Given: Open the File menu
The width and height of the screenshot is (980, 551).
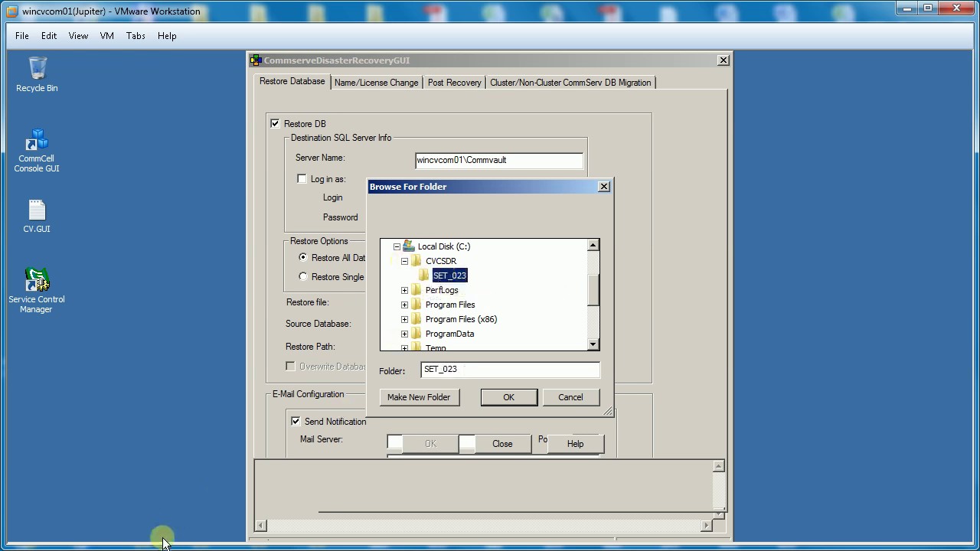Looking at the screenshot, I should tap(22, 36).
